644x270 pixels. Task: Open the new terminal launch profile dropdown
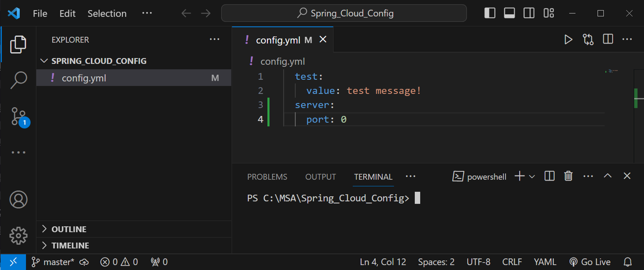[x=532, y=177]
